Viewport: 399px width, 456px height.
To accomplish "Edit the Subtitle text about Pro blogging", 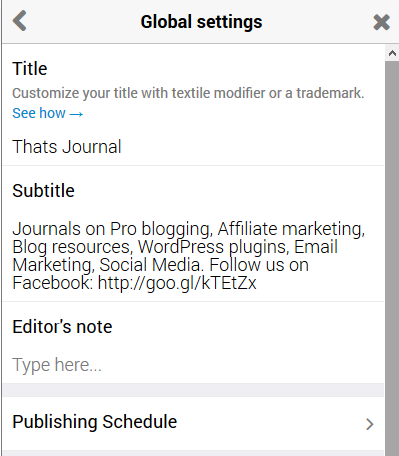I will [189, 256].
